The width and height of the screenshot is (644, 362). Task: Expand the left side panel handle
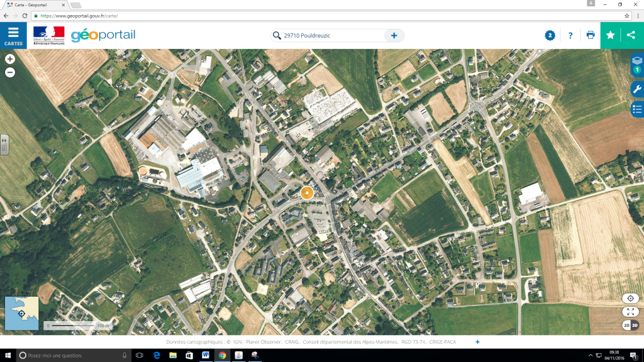[x=4, y=144]
